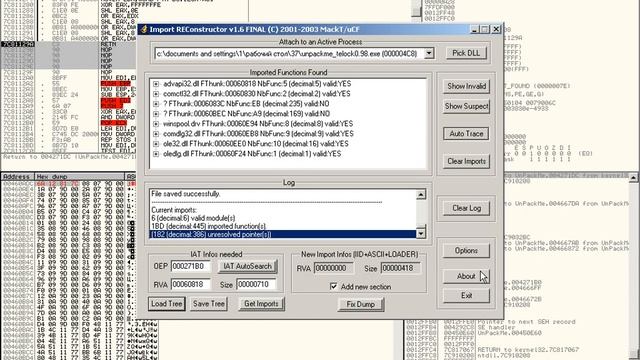Select the advapi32.dll FThunk:00060818 row text

point(257,84)
